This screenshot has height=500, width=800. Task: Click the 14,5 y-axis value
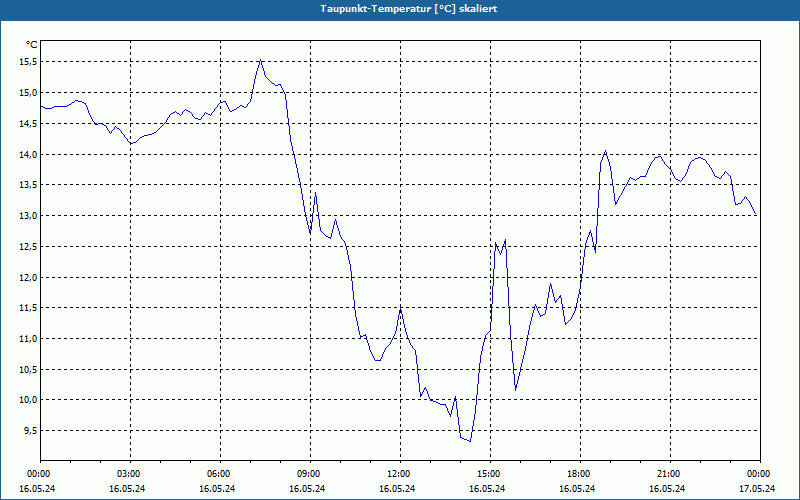pyautogui.click(x=28, y=123)
